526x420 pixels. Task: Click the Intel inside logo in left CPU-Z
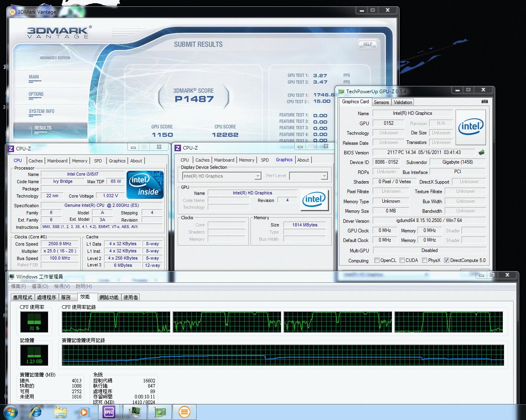[x=145, y=185]
